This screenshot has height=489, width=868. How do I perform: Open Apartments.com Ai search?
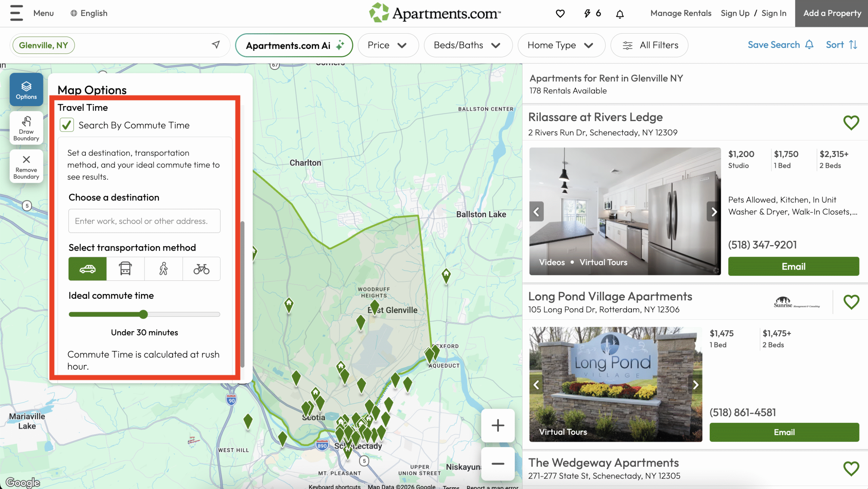pyautogui.click(x=294, y=45)
